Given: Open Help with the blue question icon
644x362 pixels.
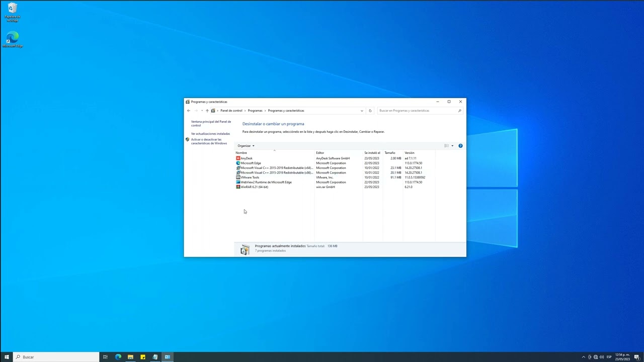Looking at the screenshot, I should (x=460, y=146).
